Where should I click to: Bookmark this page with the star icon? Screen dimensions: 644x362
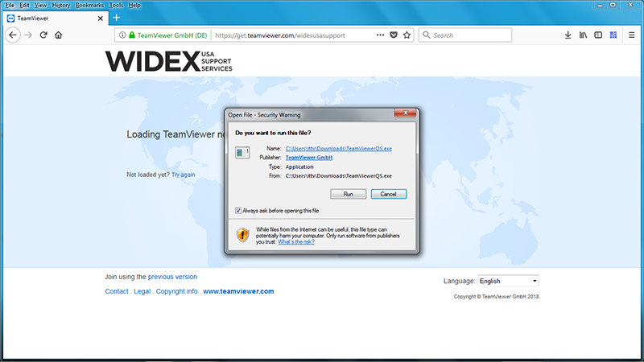[x=407, y=35]
